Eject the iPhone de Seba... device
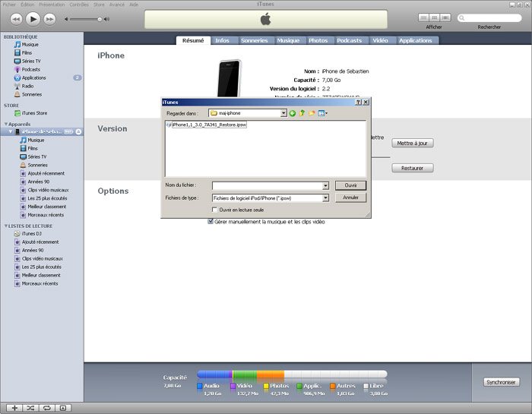 click(x=78, y=131)
